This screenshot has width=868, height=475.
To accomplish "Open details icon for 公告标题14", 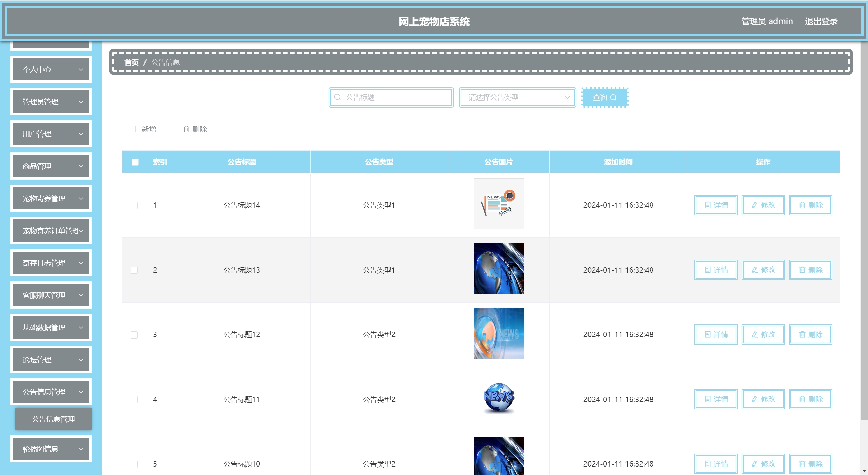I will tap(708, 205).
